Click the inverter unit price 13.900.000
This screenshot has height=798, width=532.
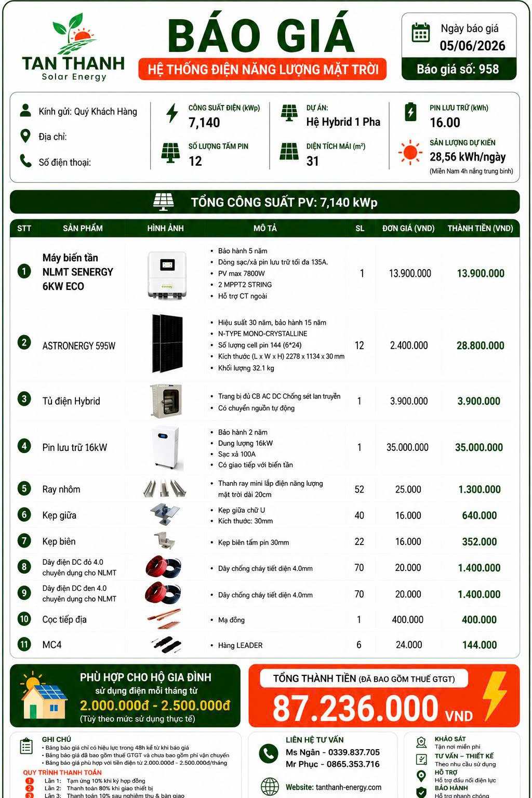[x=410, y=273]
